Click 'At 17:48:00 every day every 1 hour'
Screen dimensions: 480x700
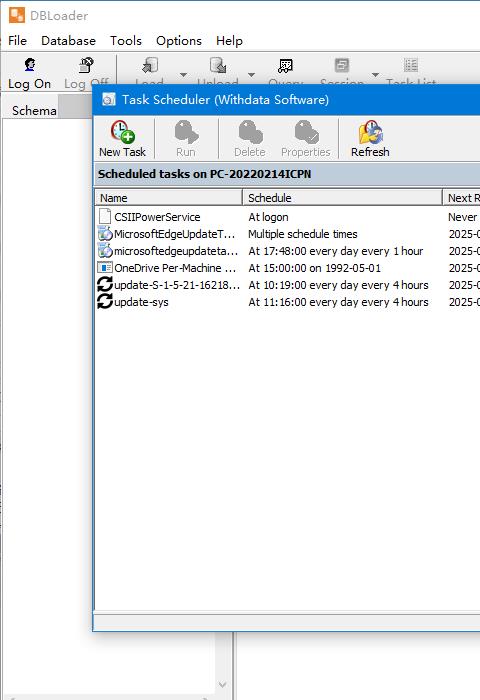point(336,251)
